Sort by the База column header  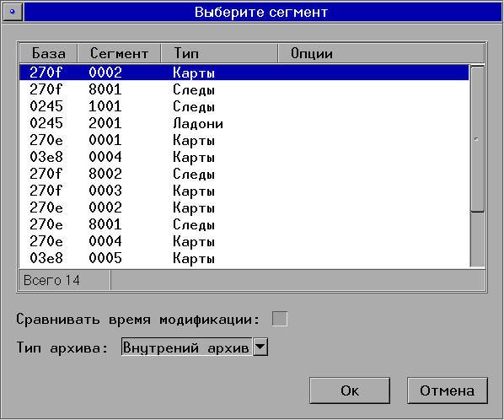(49, 53)
